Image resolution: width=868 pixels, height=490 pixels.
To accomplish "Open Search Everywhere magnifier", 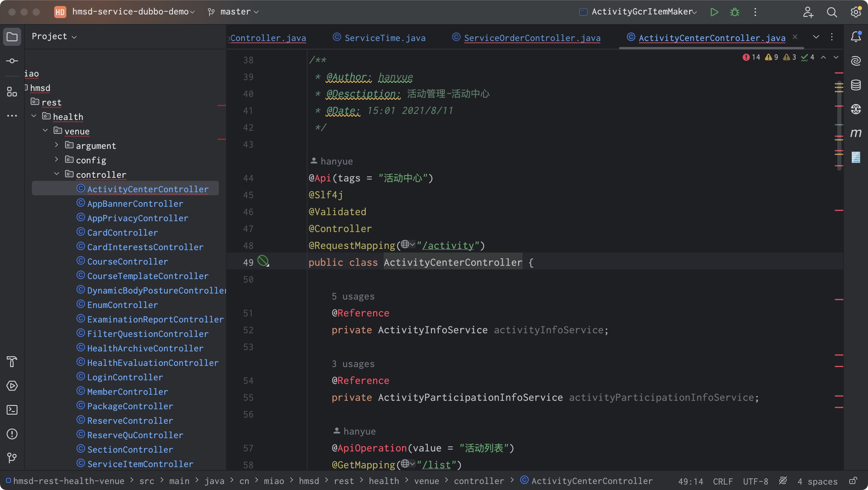I will [x=832, y=12].
